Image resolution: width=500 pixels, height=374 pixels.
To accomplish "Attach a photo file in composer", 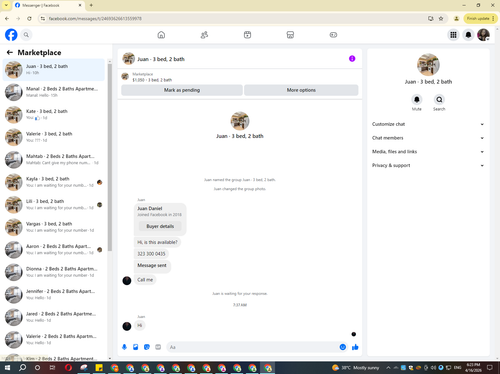I will point(136,347).
